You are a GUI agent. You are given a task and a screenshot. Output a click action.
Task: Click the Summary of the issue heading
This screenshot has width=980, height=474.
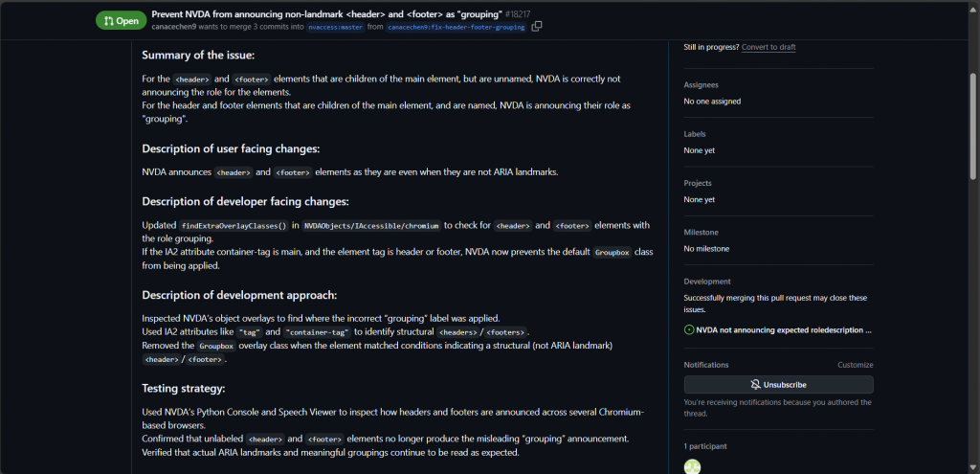click(x=198, y=55)
